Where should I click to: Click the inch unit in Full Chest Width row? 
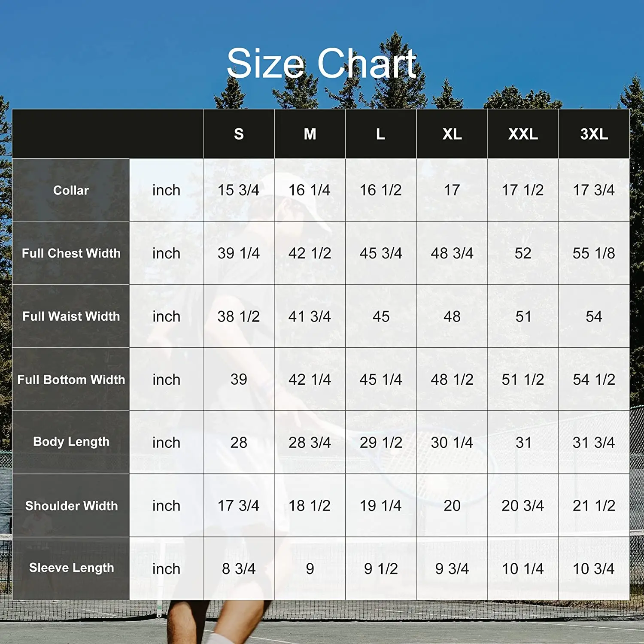pos(166,253)
